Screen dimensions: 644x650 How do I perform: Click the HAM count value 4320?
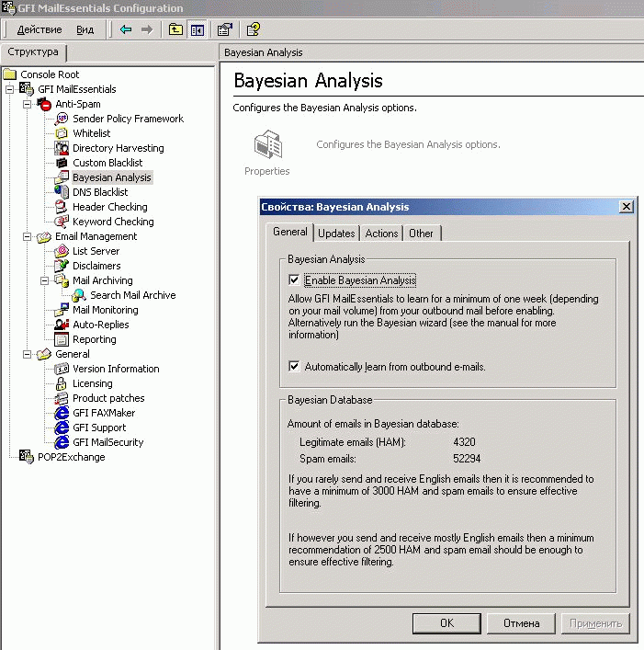464,442
